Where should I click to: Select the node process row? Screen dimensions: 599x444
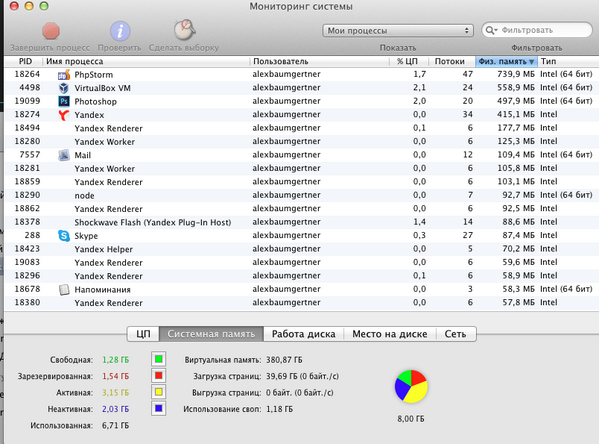pyautogui.click(x=301, y=195)
